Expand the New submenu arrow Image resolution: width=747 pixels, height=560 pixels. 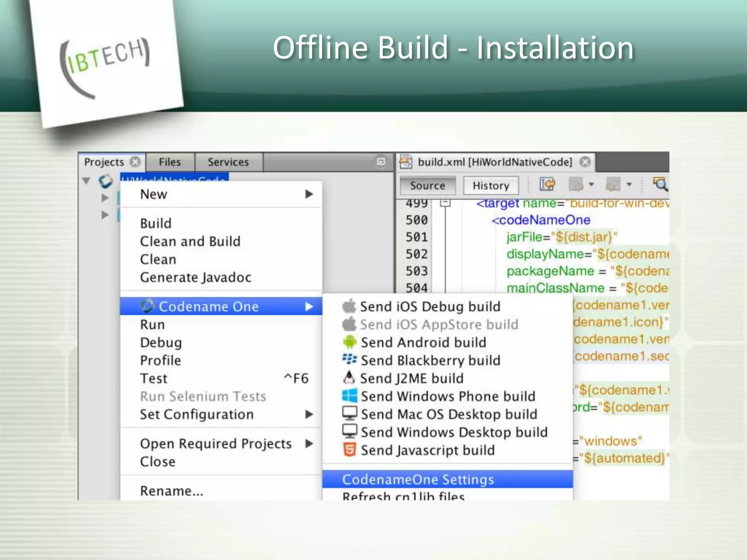[x=309, y=194]
